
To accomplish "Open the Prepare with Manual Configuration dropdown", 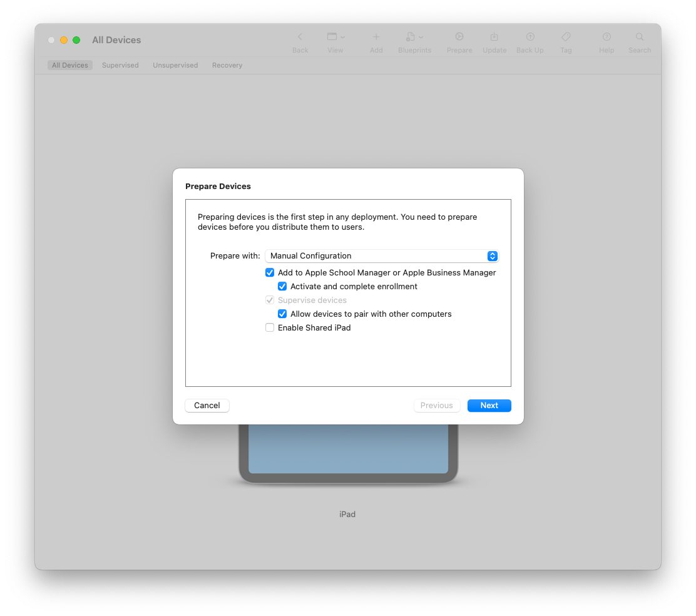I will pos(382,256).
